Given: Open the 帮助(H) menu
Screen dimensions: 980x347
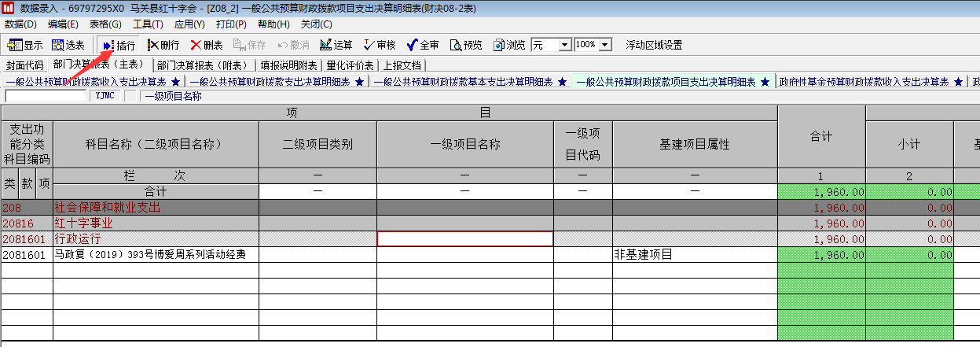Looking at the screenshot, I should coord(273,24).
